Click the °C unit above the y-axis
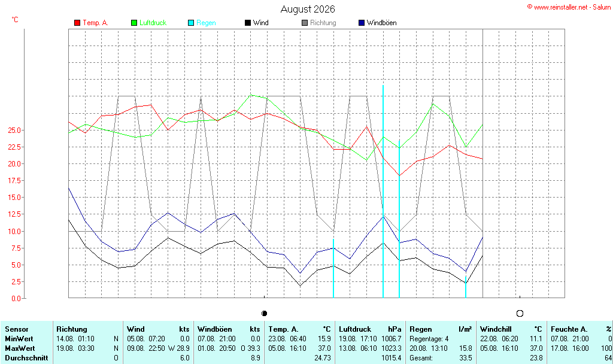This screenshot has width=613, height=364. (x=15, y=20)
